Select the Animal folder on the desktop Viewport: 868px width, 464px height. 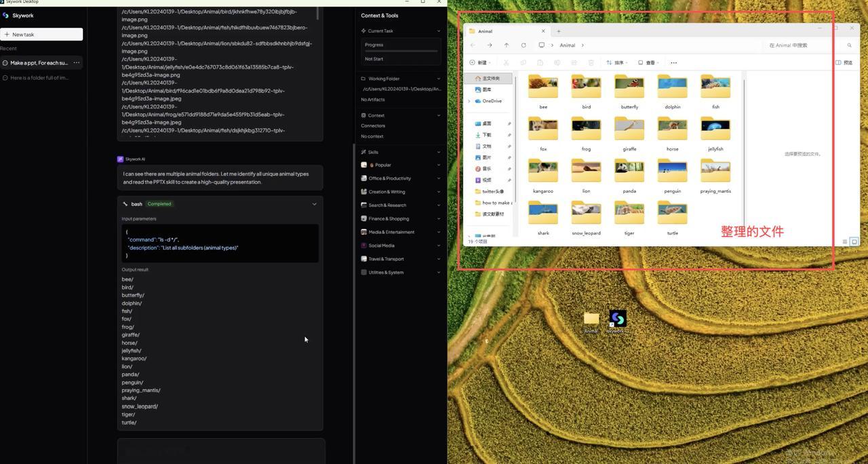[x=591, y=322]
